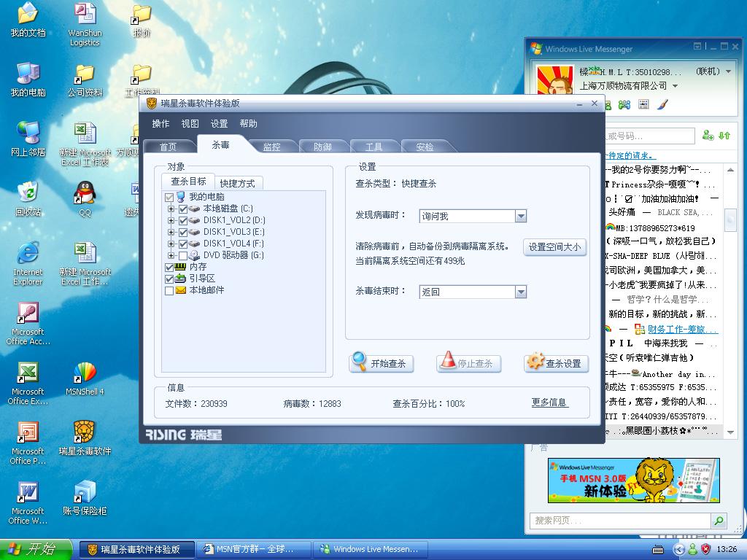Uncheck the 内存 checkbox
Image resolution: width=747 pixels, height=560 pixels.
[x=169, y=267]
